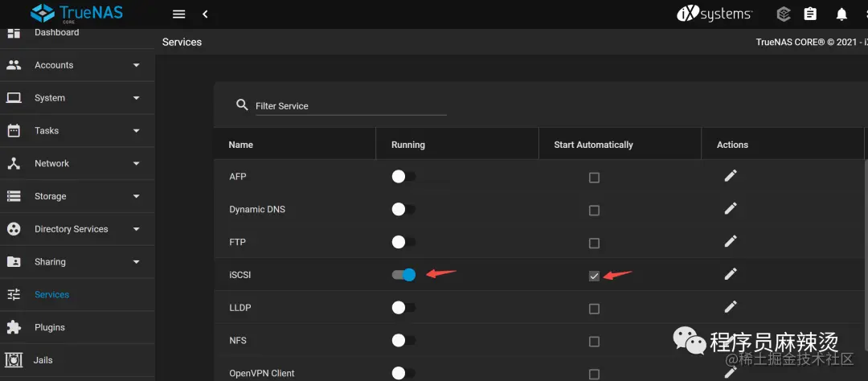Edit the FTP service settings
868x381 pixels.
[x=731, y=241]
